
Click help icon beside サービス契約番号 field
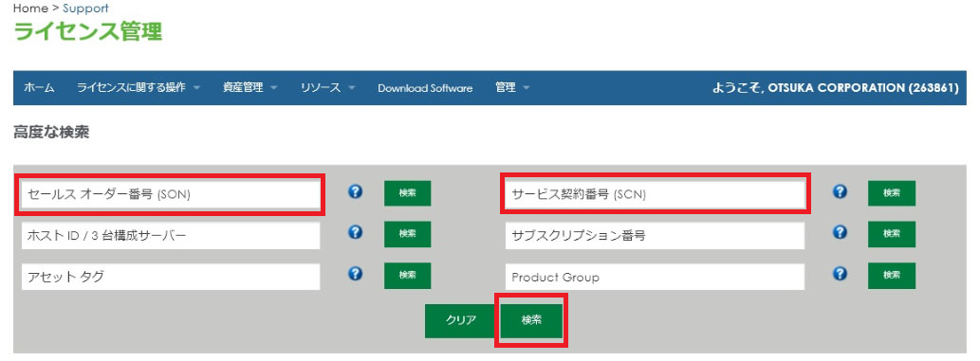(x=840, y=191)
